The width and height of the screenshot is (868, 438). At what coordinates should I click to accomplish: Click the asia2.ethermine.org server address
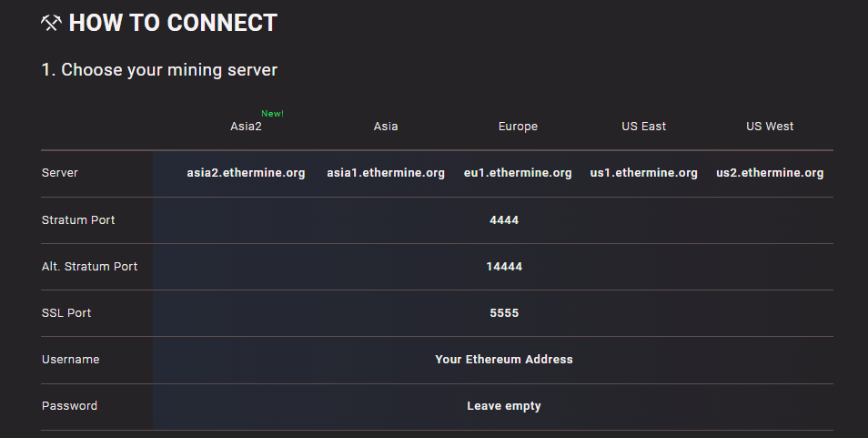pos(246,173)
